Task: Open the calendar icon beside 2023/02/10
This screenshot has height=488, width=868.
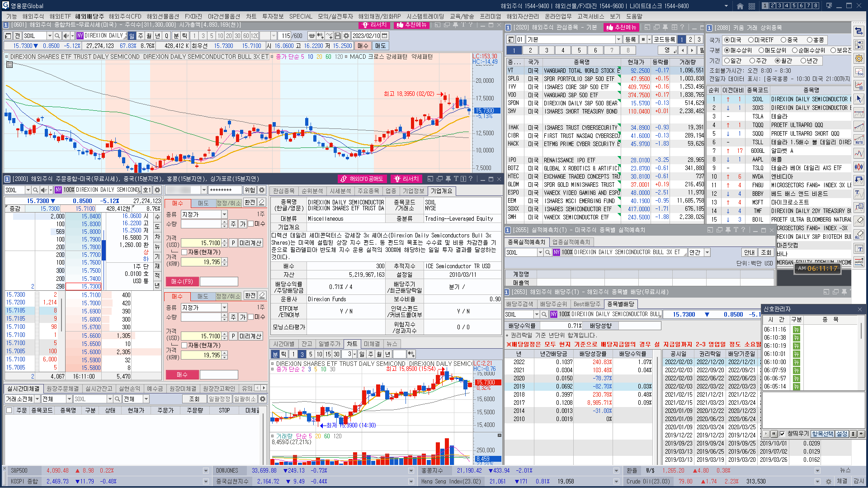Action: [x=385, y=36]
